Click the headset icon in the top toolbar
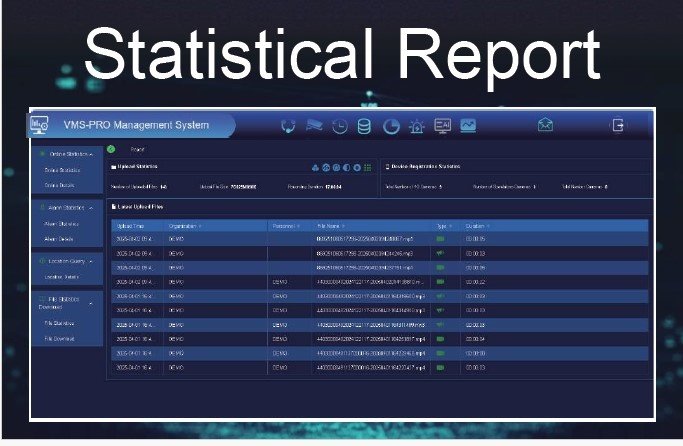Screen dimensions: 683x446 [288, 126]
